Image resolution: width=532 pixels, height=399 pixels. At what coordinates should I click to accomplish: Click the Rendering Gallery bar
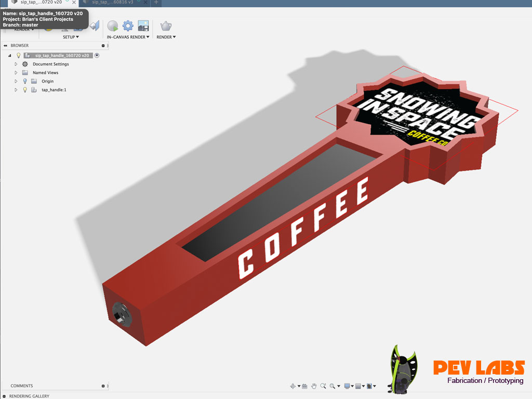(29, 396)
